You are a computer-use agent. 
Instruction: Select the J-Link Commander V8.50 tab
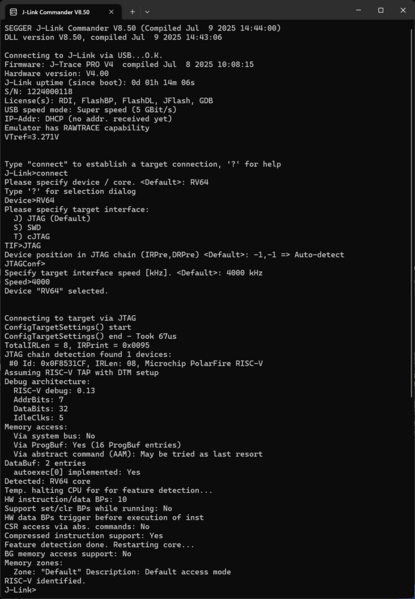[x=63, y=12]
